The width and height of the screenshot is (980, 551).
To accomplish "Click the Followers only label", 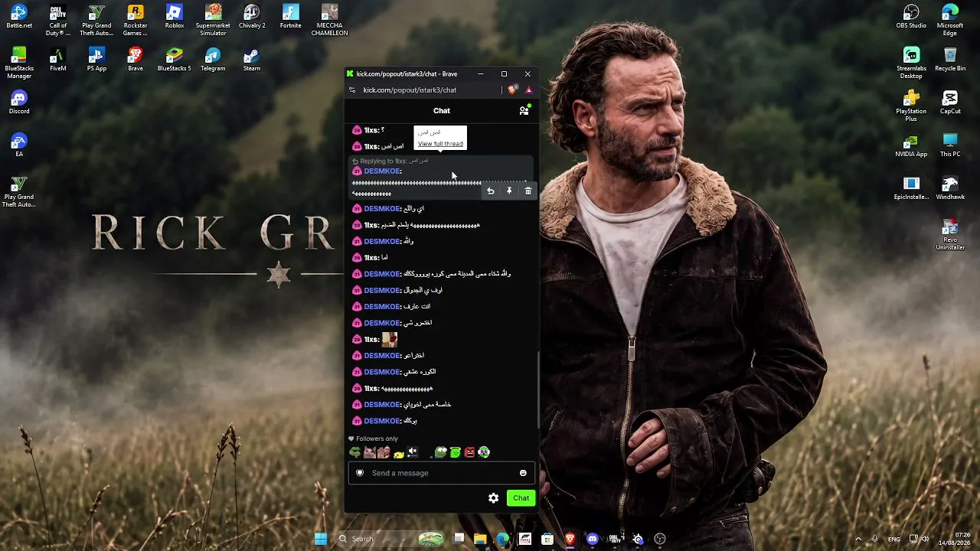I will click(377, 439).
